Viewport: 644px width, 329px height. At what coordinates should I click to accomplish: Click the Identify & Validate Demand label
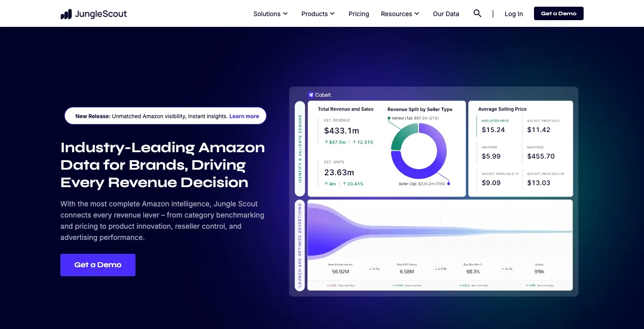point(300,148)
